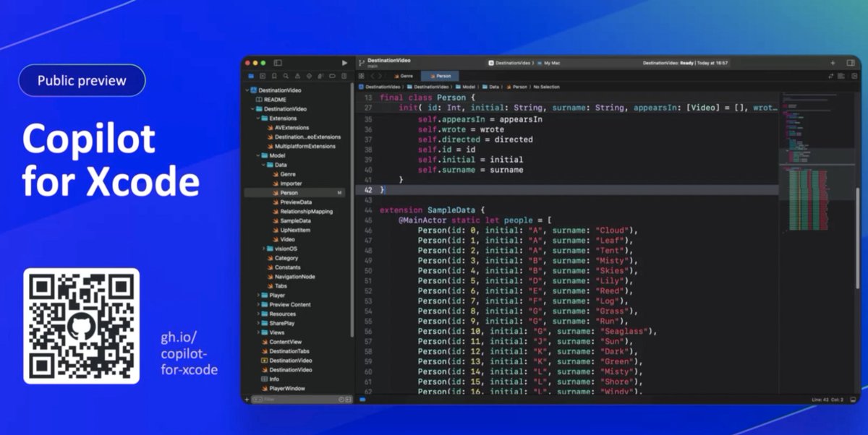Open the Report navigator icon
Image resolution: width=868 pixels, height=435 pixels.
[344, 75]
